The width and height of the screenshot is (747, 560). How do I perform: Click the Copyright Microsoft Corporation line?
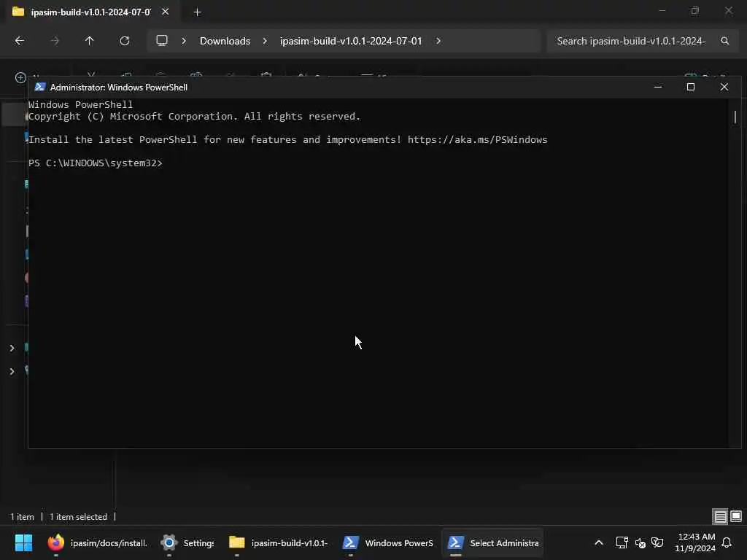click(x=194, y=116)
